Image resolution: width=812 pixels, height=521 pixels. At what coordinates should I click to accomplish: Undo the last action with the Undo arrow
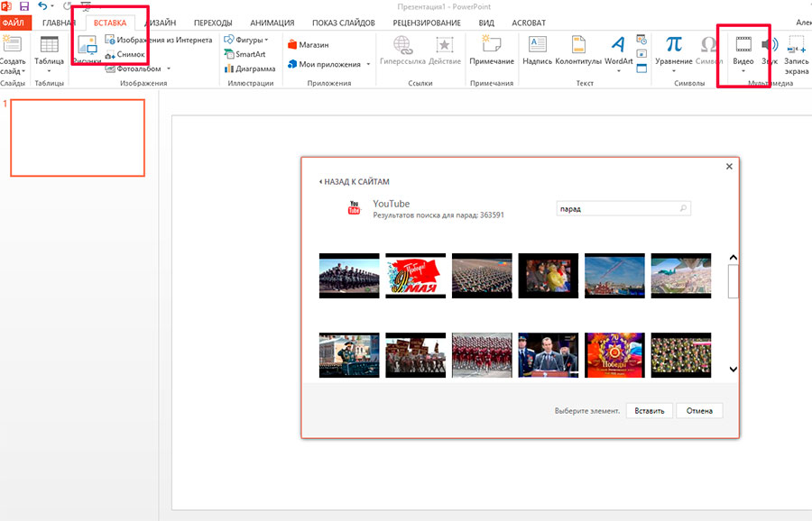click(x=42, y=6)
